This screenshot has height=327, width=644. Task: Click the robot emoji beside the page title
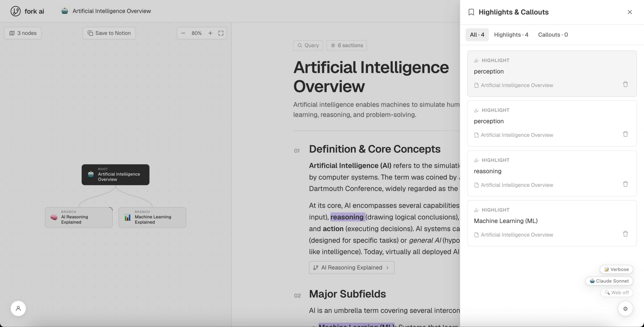(65, 11)
